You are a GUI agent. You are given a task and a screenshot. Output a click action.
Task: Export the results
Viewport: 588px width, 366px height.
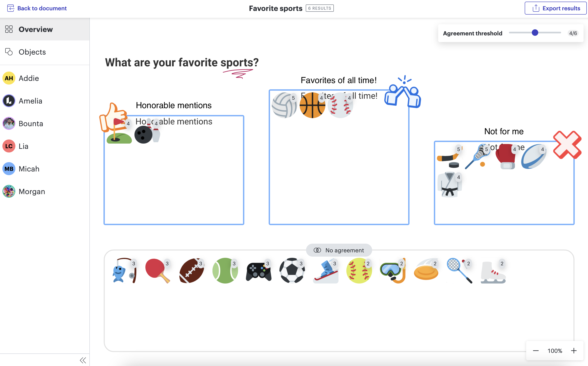(555, 8)
